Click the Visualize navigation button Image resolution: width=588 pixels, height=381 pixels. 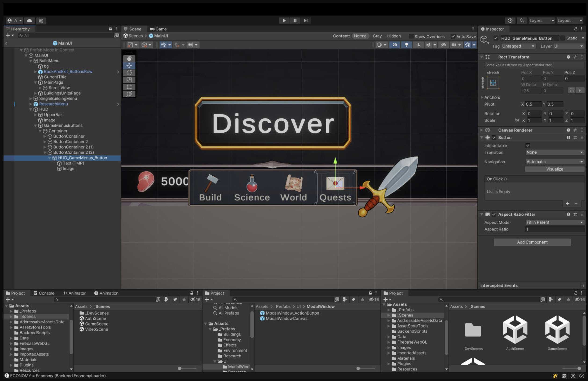(x=555, y=169)
